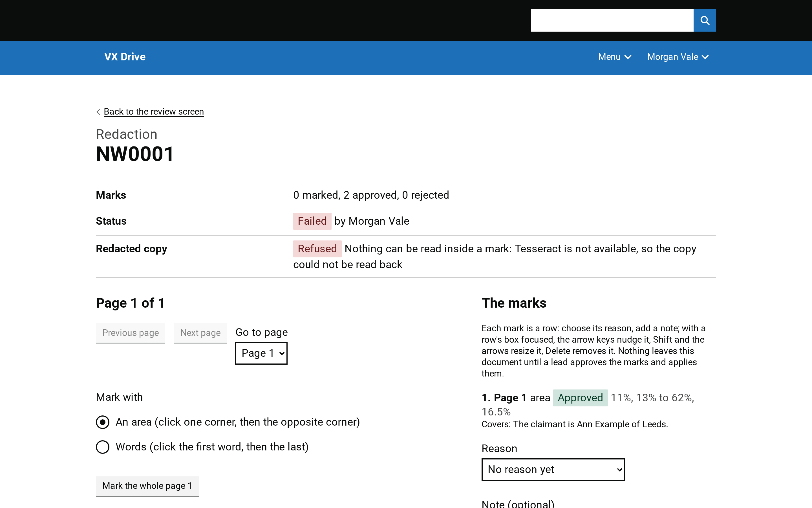The width and height of the screenshot is (812, 508).
Task: Open the VX Drive home link
Action: pyautogui.click(x=125, y=57)
